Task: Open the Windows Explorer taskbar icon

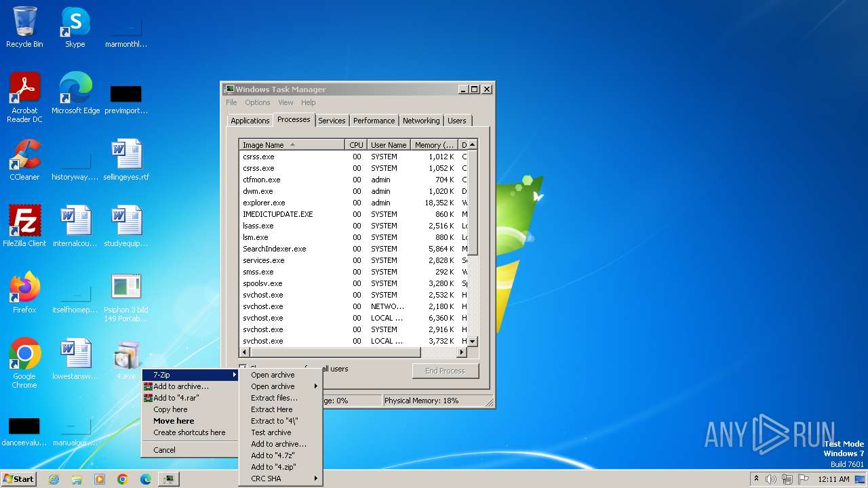Action: point(77,479)
